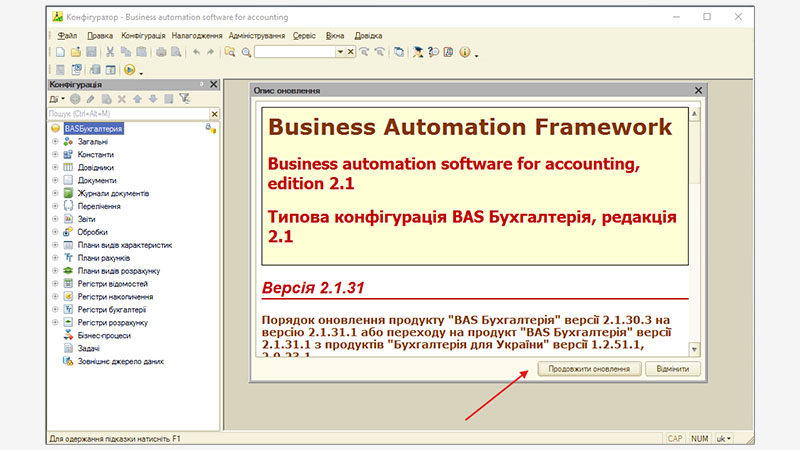Open the Дії actions dropdown
The width and height of the screenshot is (800, 450).
(x=56, y=99)
